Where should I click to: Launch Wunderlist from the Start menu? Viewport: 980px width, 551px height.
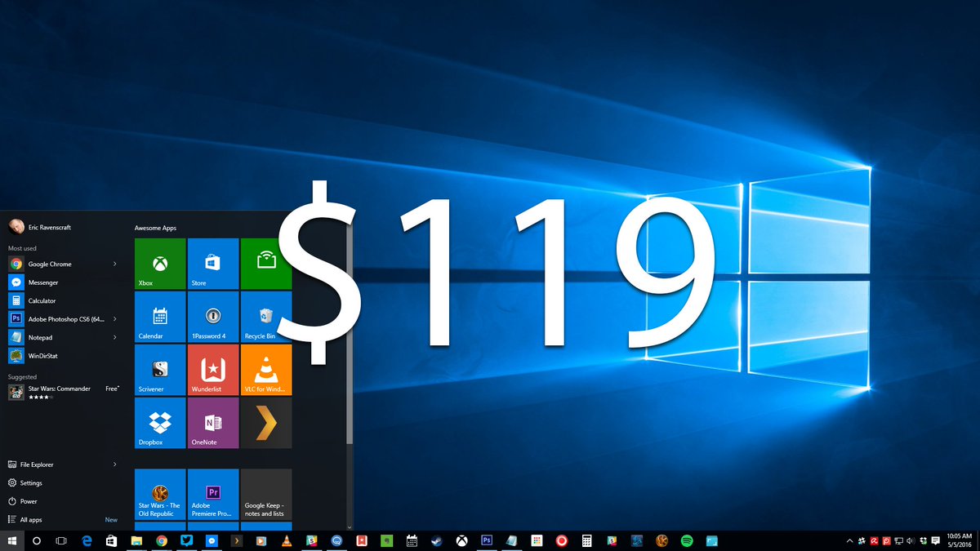click(x=212, y=370)
